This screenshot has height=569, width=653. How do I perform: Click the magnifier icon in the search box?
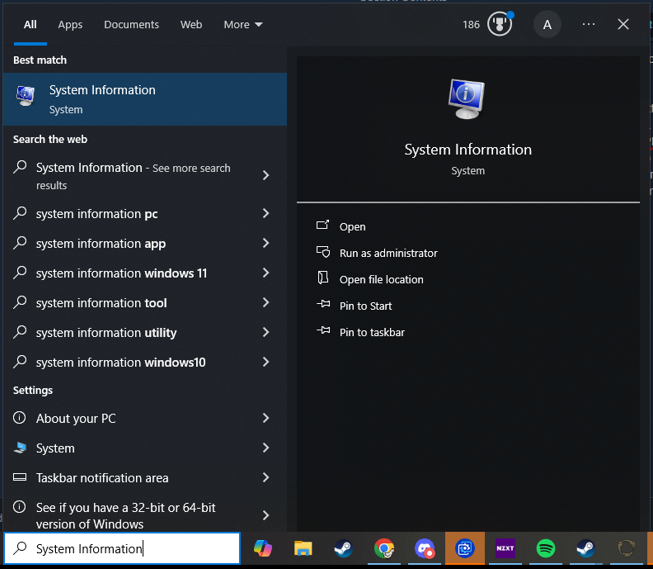(20, 548)
